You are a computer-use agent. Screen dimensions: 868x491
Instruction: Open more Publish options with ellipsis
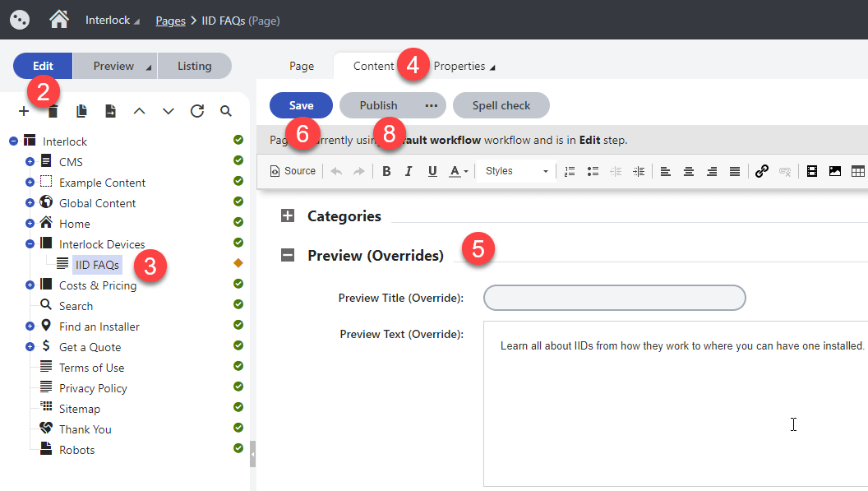[x=432, y=105]
